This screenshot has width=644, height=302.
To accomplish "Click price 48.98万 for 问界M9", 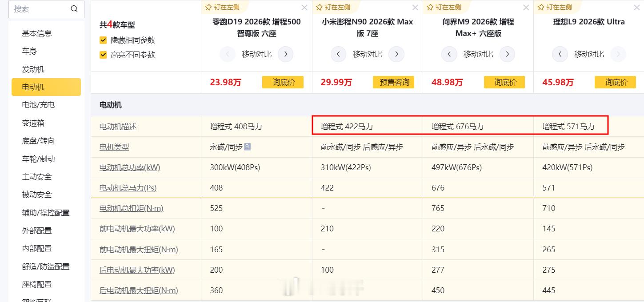I will coord(447,83).
